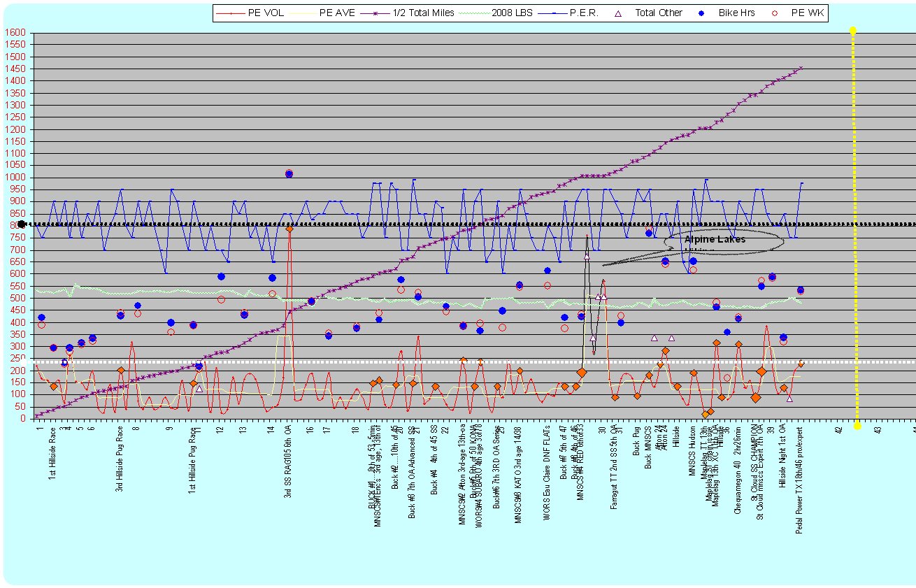Click the 'Buck Pug' axis label
The width and height of the screenshot is (916, 588).
tap(636, 441)
